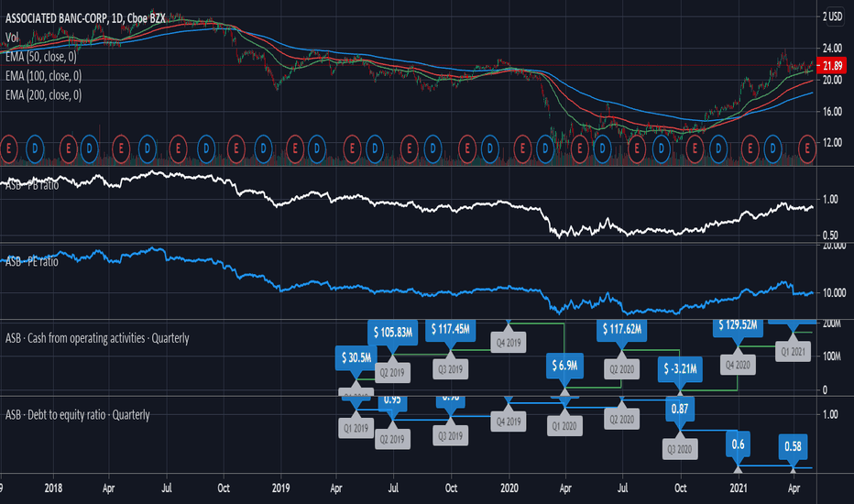Click the 20.00 price axis label
The width and height of the screenshot is (854, 504).
coord(832,80)
